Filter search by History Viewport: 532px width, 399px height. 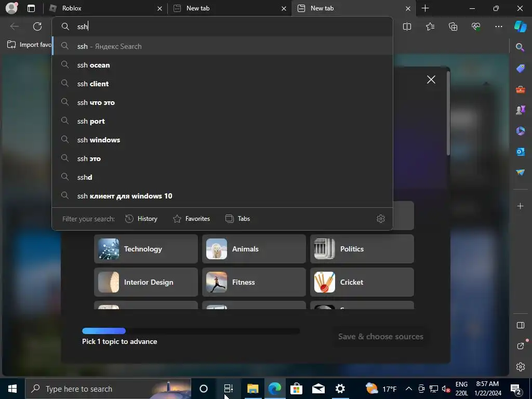141,219
